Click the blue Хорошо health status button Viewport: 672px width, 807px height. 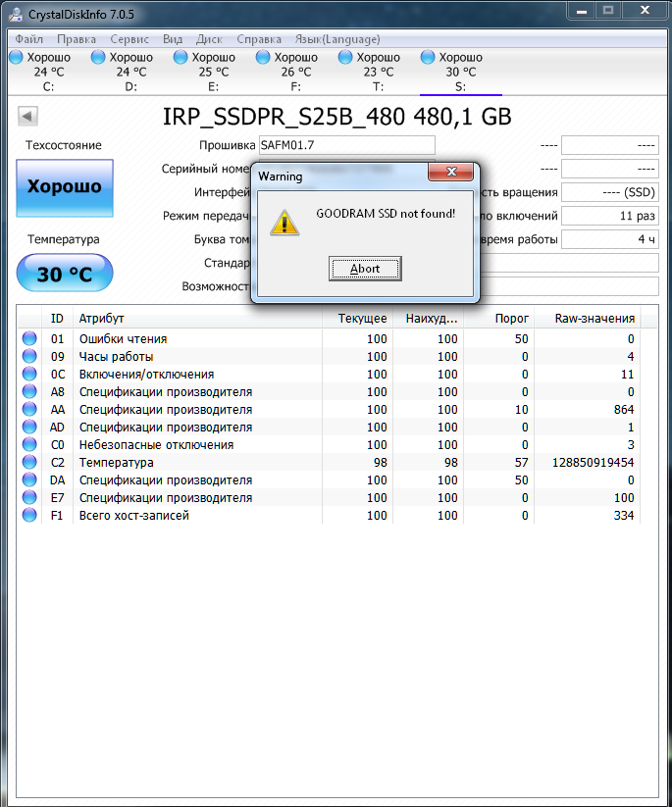[x=65, y=188]
